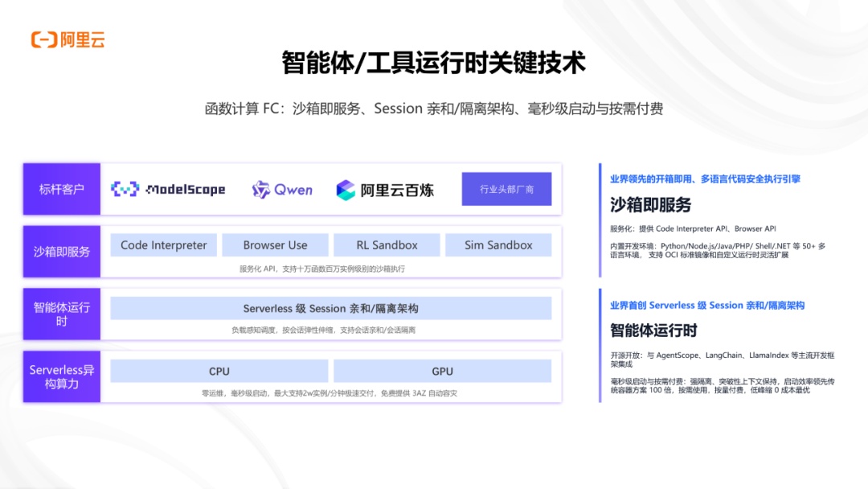
Task: Click the Alibaba Cloud logo icon
Action: tap(44, 40)
